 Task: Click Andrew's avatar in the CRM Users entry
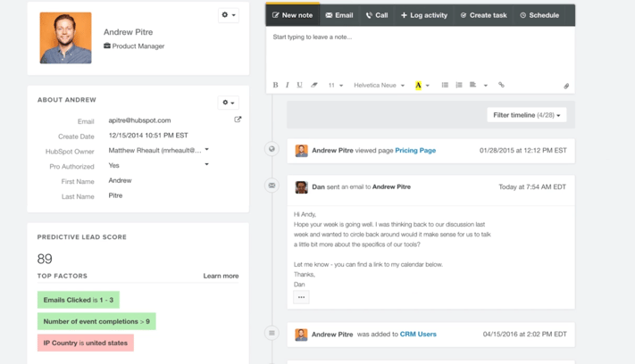coord(301,335)
